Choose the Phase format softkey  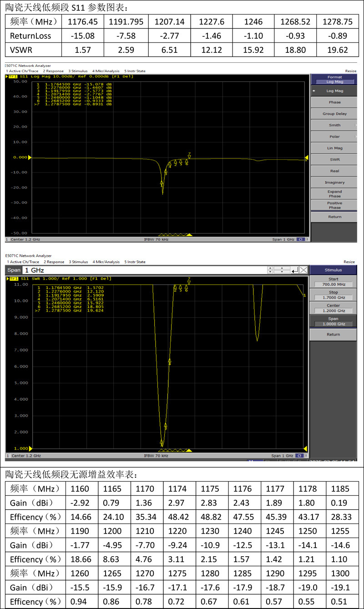pyautogui.click(x=335, y=102)
